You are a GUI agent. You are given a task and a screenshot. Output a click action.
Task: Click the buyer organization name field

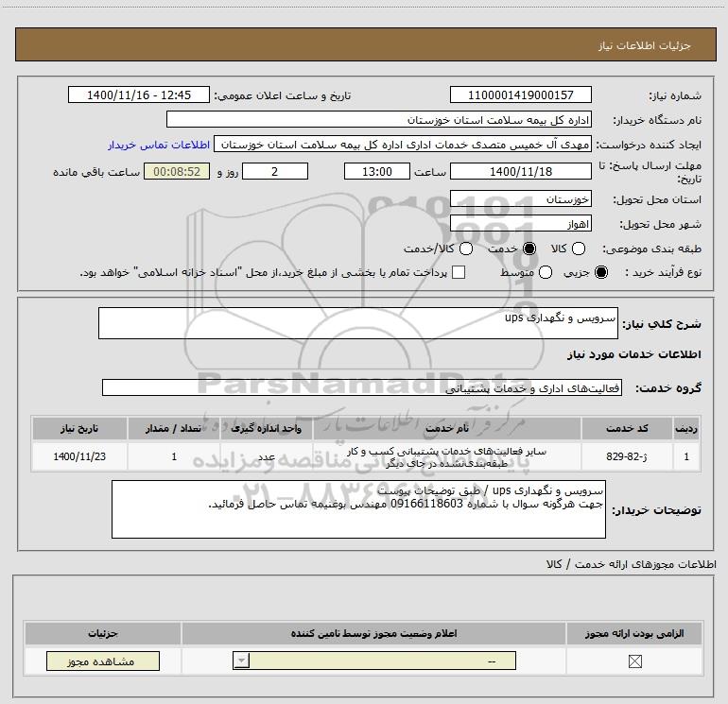pos(379,119)
